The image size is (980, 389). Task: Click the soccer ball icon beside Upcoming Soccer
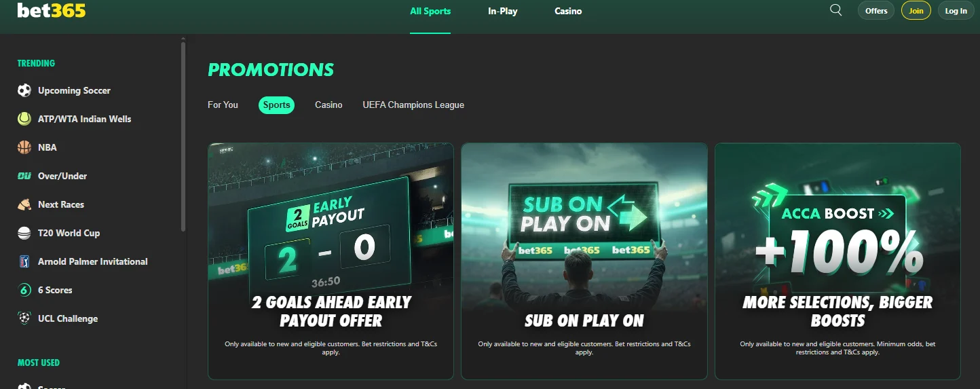pos(24,90)
